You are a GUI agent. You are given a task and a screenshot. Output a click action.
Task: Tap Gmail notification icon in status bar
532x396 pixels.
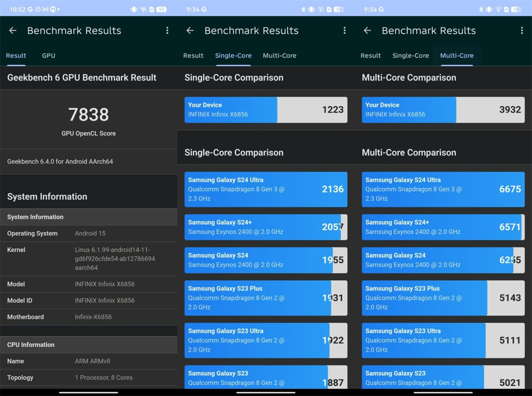[45, 9]
